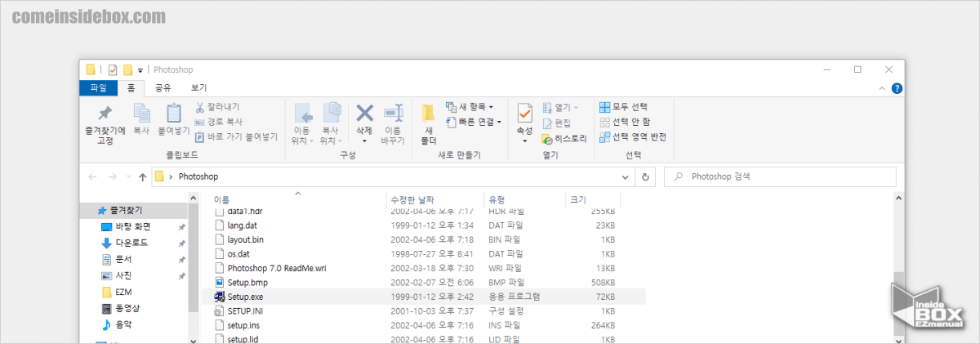Open the quick access toolbar customize dropdown
The width and height of the screenshot is (980, 344).
click(140, 70)
